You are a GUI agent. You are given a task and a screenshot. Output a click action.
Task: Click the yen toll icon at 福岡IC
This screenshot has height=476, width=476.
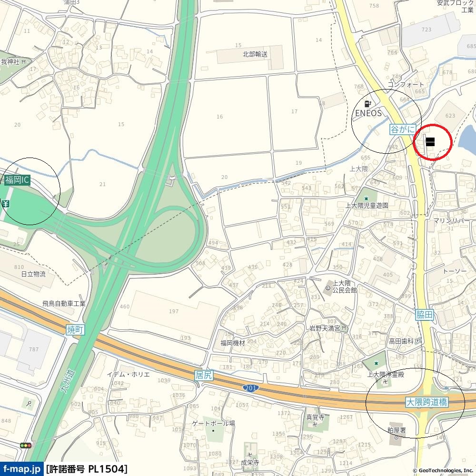click(x=5, y=204)
